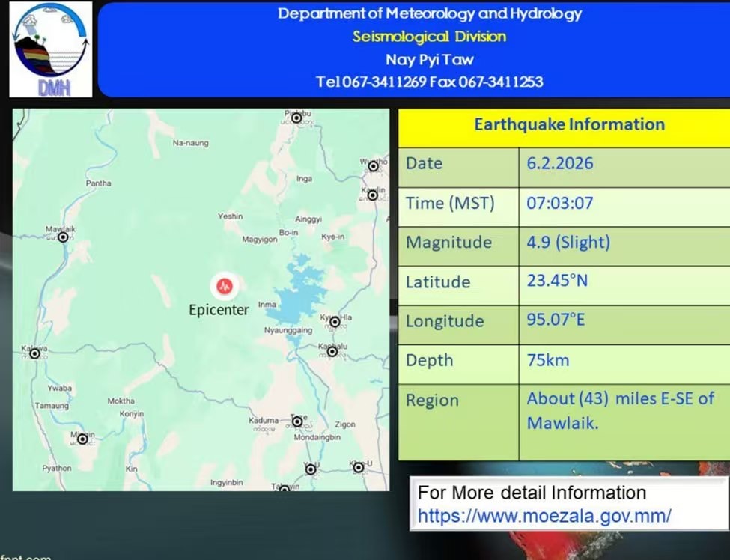The height and width of the screenshot is (560, 730).
Task: Click the Seismological Division yellow heading
Action: click(x=430, y=36)
